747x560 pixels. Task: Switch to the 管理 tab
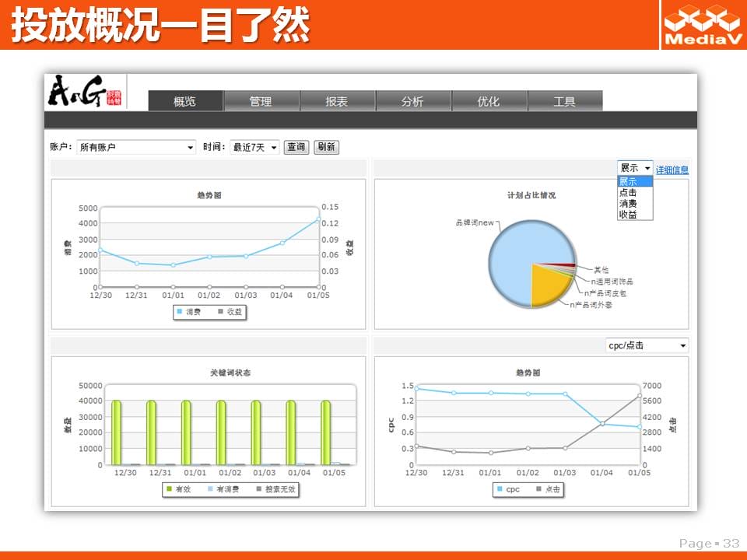tap(261, 101)
